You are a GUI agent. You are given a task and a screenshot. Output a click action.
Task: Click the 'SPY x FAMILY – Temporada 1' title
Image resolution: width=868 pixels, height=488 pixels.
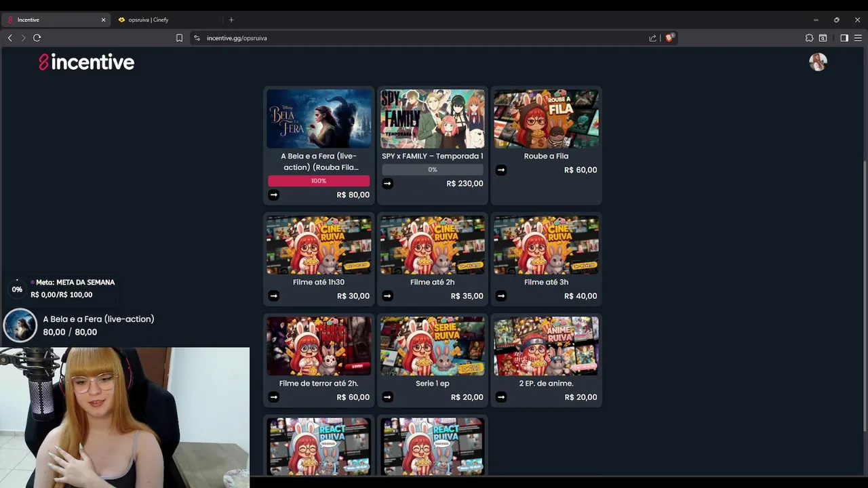[x=433, y=156]
